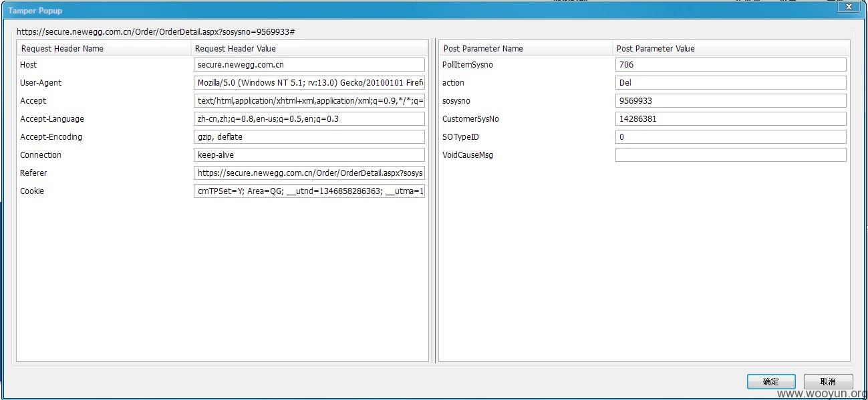Close the Tamper Popup window
Viewport: 868px width, 400px height.
click(849, 7)
